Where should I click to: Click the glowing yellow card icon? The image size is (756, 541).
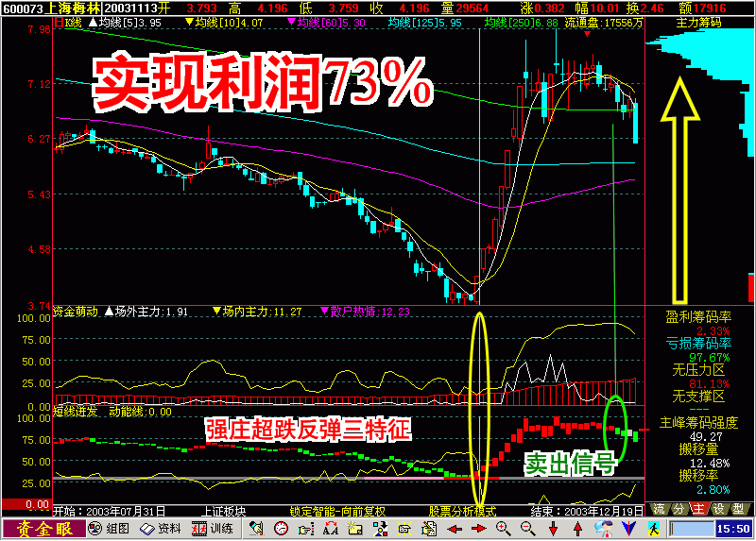404,529
